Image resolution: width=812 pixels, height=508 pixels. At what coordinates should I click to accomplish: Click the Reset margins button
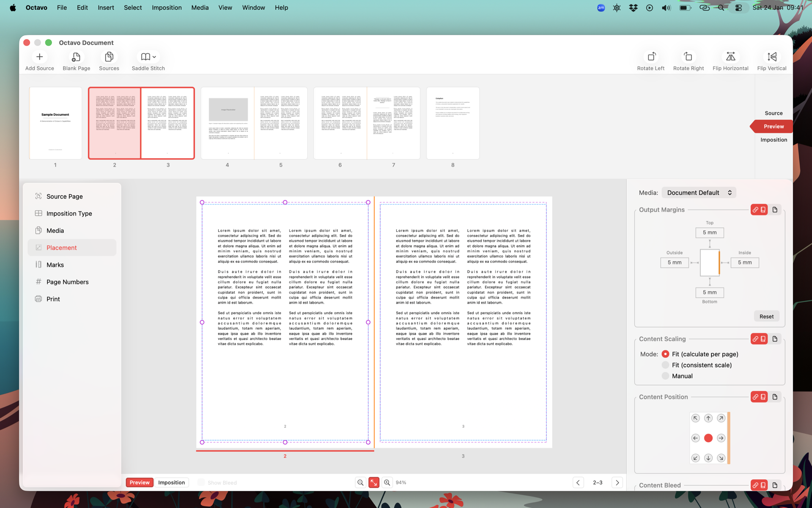[x=766, y=316]
